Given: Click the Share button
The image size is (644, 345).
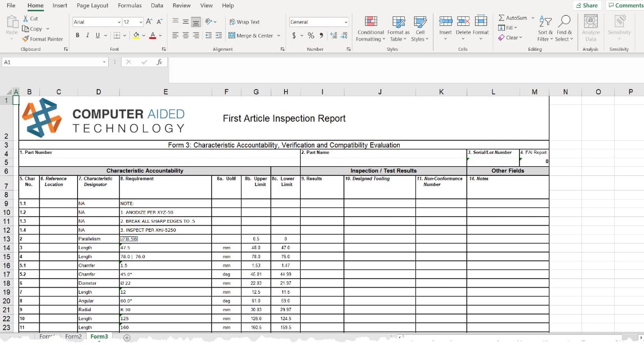Looking at the screenshot, I should click(587, 5).
